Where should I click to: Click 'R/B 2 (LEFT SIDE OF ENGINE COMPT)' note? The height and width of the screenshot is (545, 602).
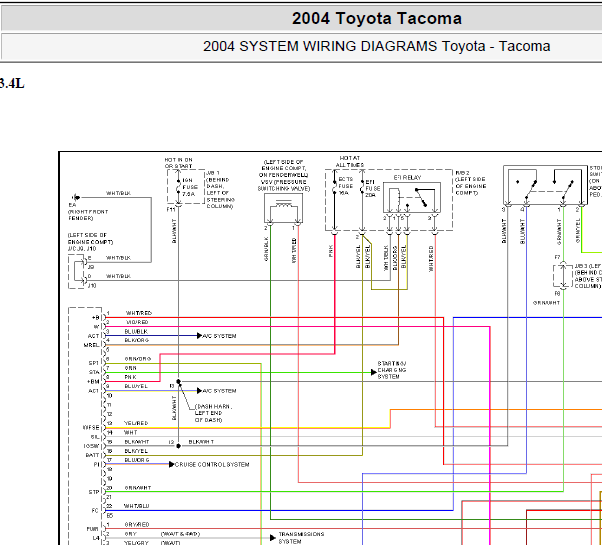471,183
